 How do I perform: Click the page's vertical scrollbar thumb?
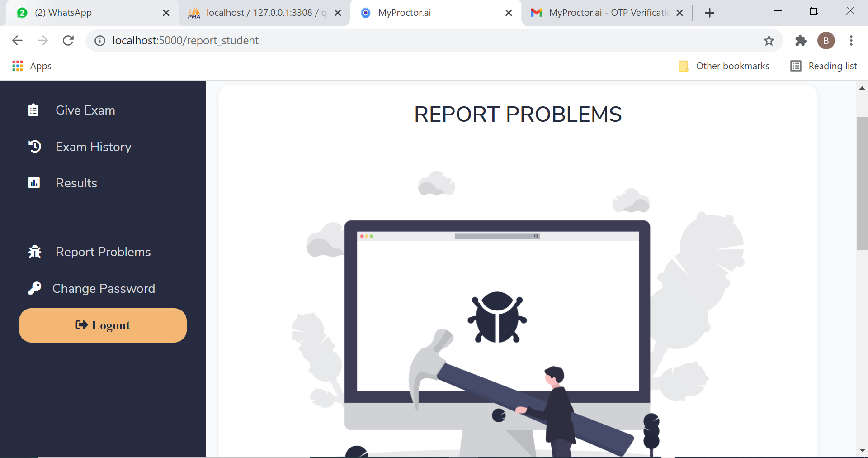click(862, 183)
